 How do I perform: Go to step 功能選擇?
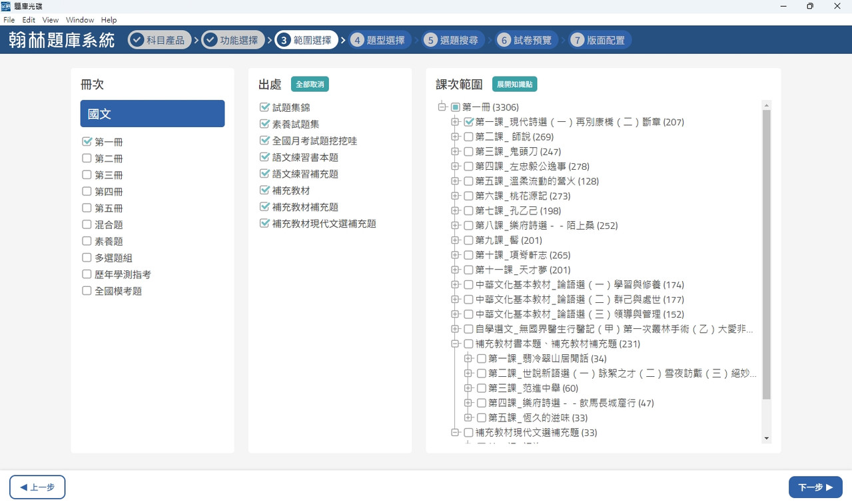(233, 40)
